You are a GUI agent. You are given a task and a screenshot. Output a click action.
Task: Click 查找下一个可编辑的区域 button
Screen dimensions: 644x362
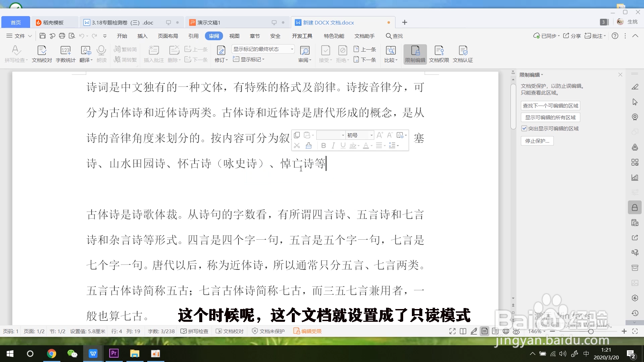(550, 106)
